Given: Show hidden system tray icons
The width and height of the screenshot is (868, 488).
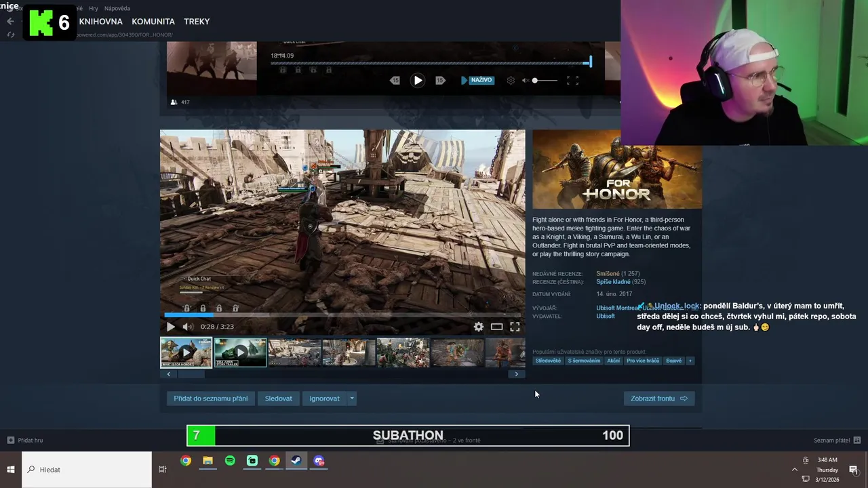Looking at the screenshot, I should coord(795,470).
